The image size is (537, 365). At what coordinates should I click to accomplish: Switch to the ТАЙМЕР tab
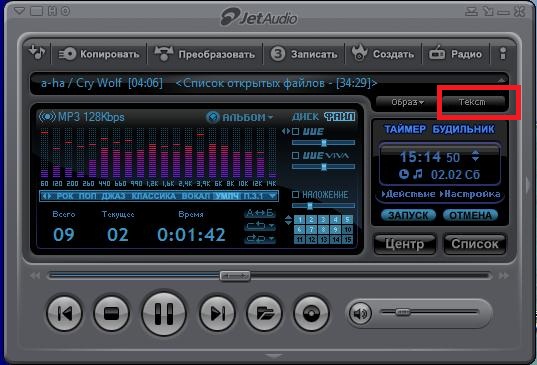(x=405, y=129)
